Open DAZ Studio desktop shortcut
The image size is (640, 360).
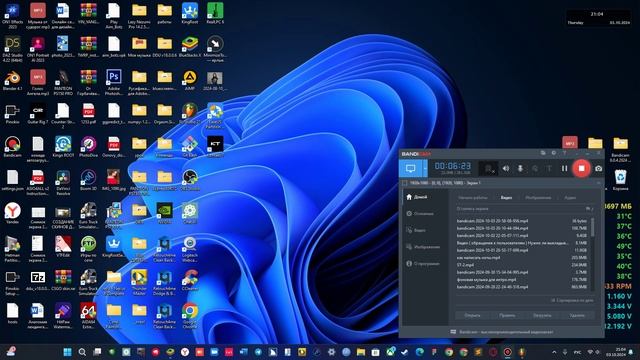[13, 48]
